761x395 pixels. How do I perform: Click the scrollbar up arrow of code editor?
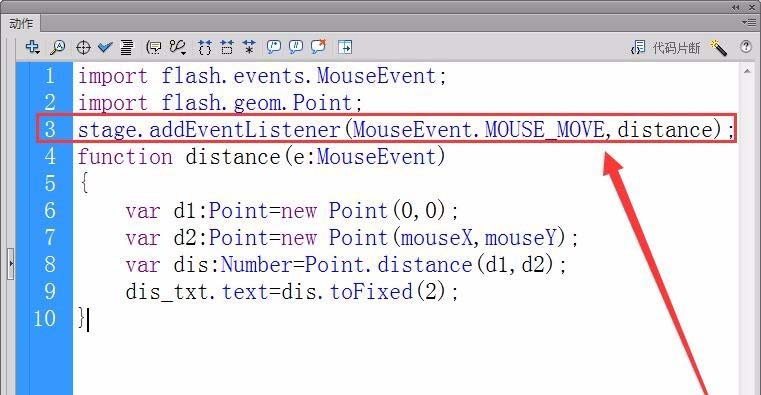pos(747,71)
